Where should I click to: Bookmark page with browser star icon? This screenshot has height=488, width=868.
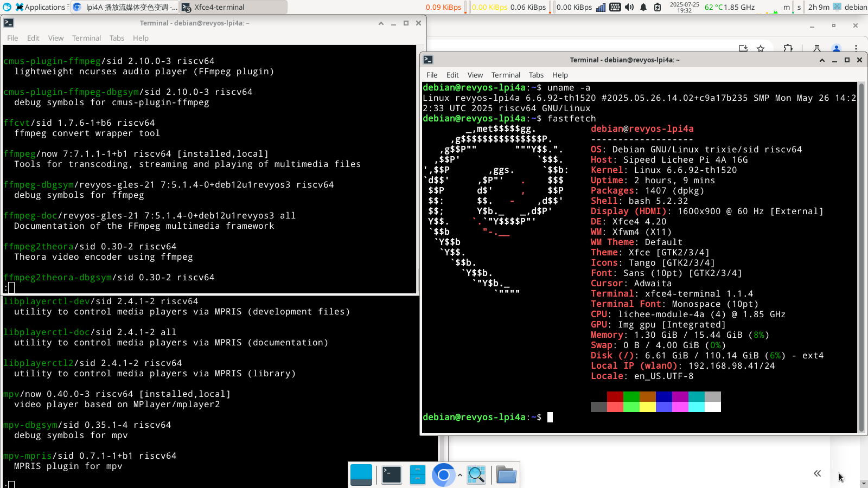761,48
